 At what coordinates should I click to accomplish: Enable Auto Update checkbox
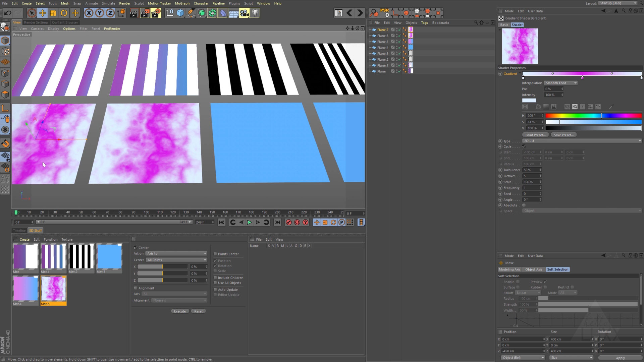[215, 289]
